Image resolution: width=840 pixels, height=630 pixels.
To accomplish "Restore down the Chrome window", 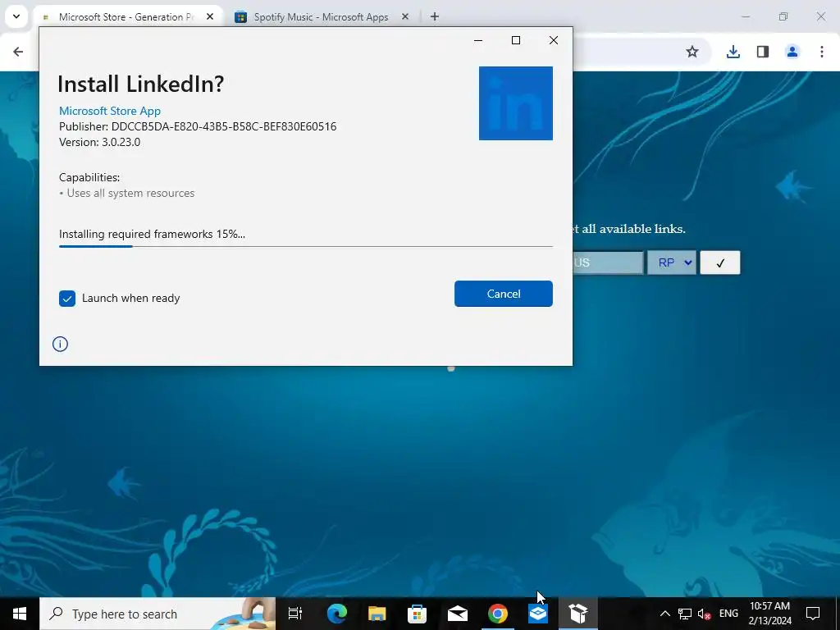I will point(783,16).
